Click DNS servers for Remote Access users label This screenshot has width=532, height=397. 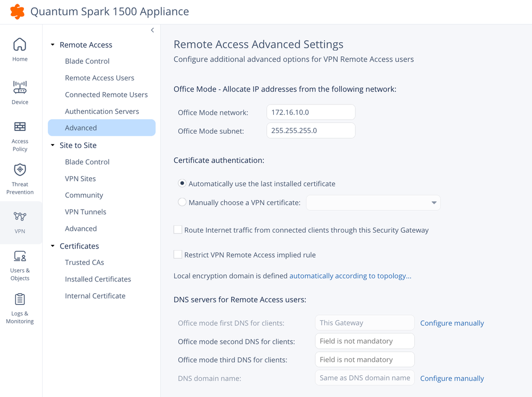pos(240,300)
